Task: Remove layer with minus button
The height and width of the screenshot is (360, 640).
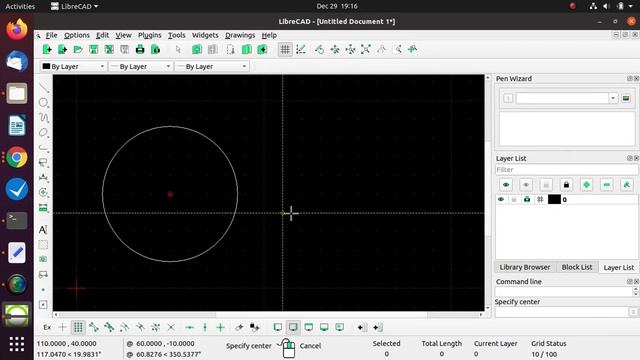Action: pyautogui.click(x=607, y=185)
